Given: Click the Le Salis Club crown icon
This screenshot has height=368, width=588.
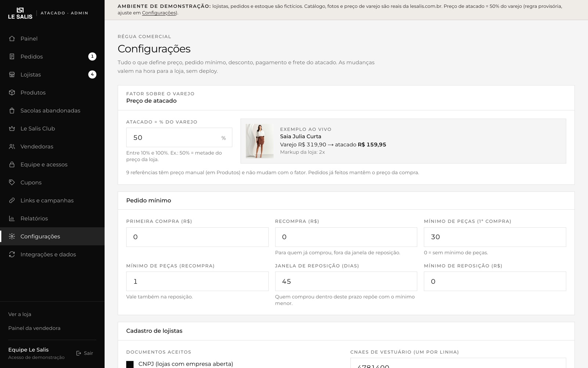Looking at the screenshot, I should pyautogui.click(x=12, y=129).
